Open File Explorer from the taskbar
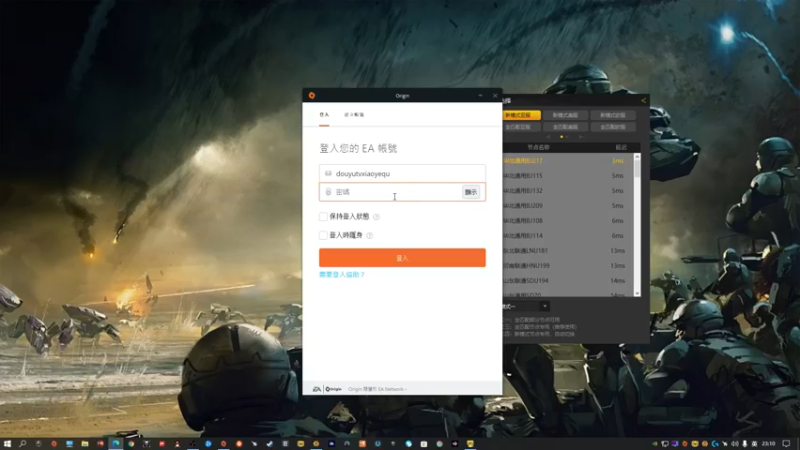The width and height of the screenshot is (800, 450). coord(85,444)
